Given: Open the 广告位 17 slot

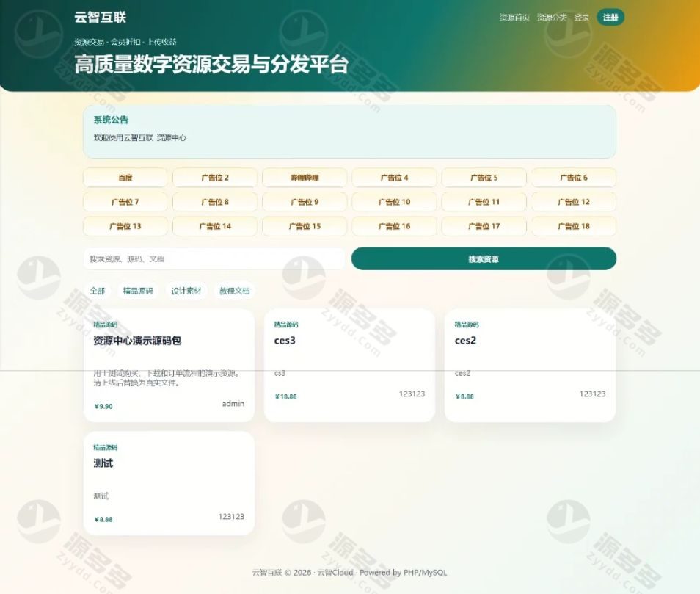Looking at the screenshot, I should point(484,226).
